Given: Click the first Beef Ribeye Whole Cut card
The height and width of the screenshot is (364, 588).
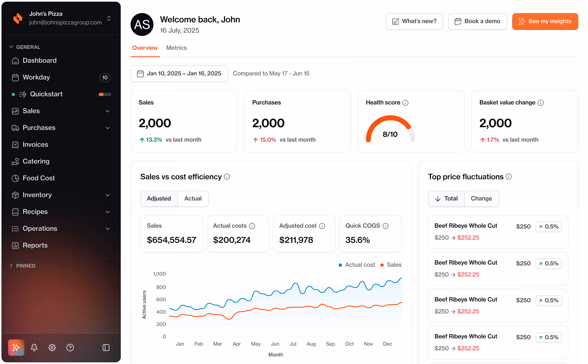Looking at the screenshot, I should coord(498,232).
